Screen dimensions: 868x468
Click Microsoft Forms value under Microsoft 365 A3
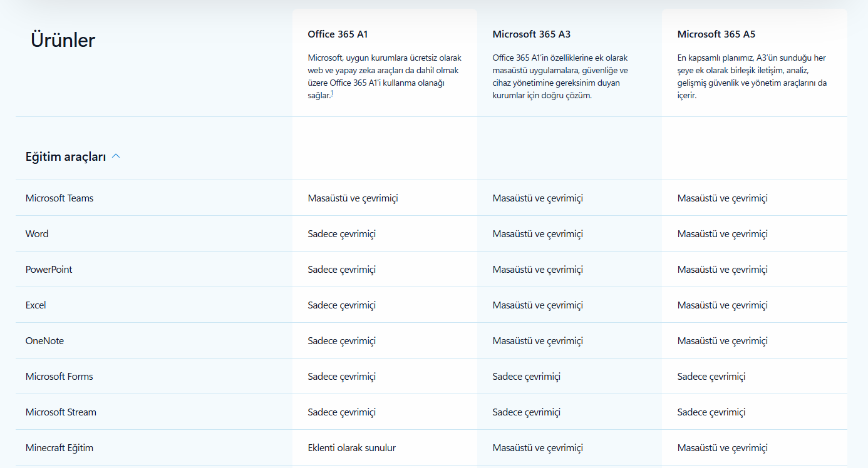point(527,377)
